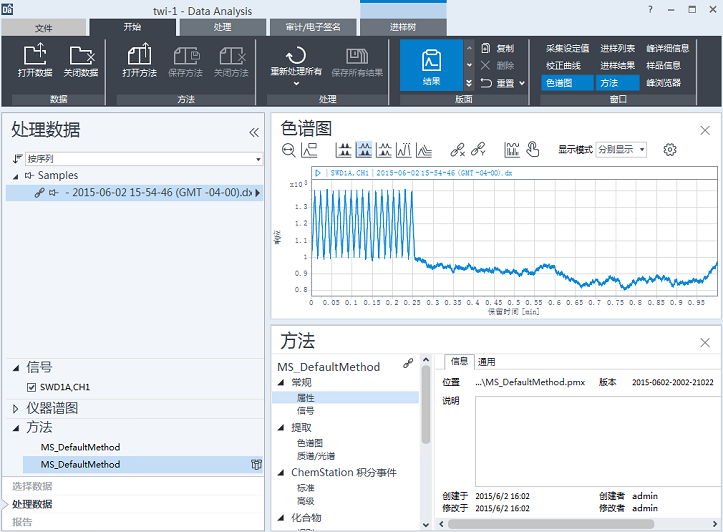This screenshot has height=532, width=723.
Task: Click the icon on highlighted MS_DefaultMethod row
Action: point(256,464)
